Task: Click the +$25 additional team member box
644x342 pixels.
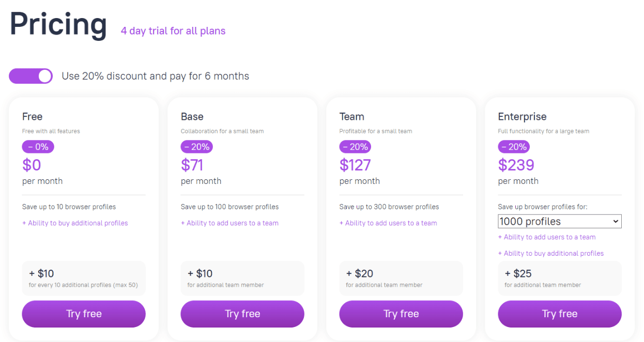Action: point(559,278)
